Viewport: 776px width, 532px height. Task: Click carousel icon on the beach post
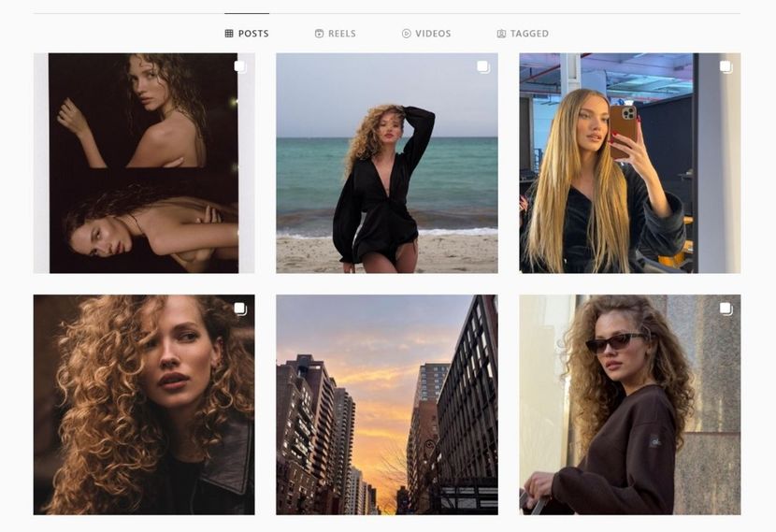pos(482,66)
